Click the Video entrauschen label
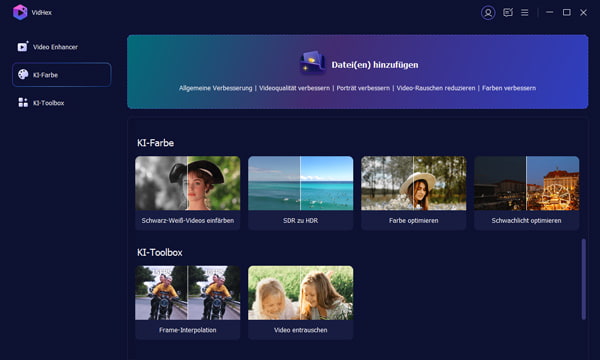The width and height of the screenshot is (600, 360). click(x=300, y=330)
